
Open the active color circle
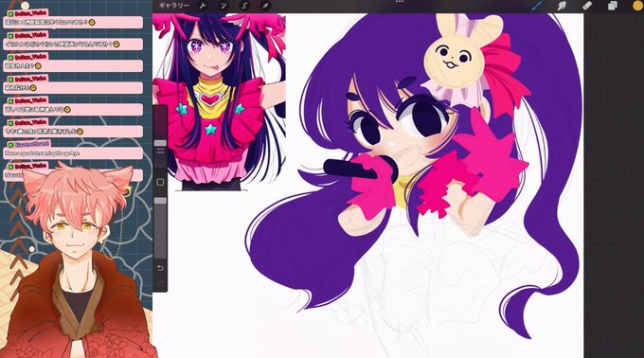pyautogui.click(x=637, y=6)
